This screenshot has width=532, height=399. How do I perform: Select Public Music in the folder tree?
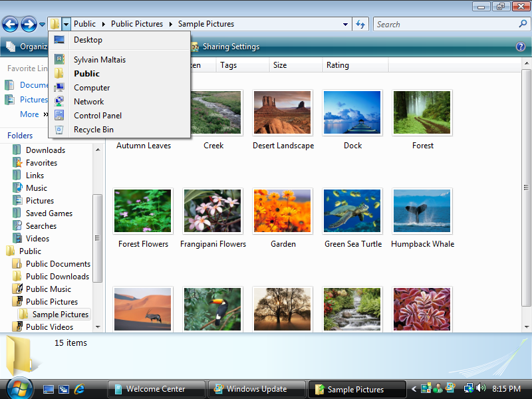[48, 289]
